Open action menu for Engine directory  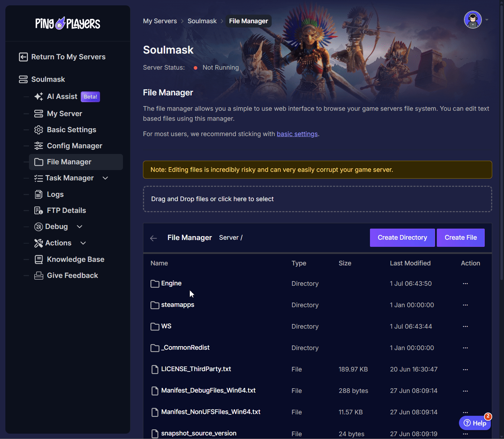click(x=465, y=284)
